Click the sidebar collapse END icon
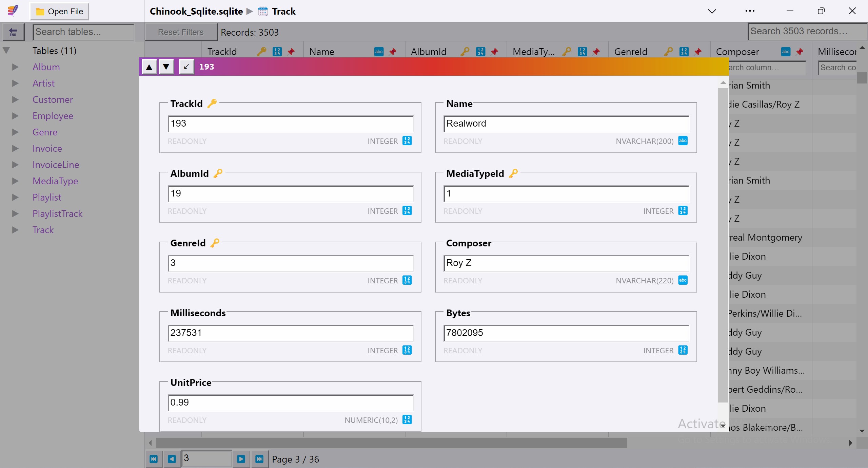 point(13,32)
